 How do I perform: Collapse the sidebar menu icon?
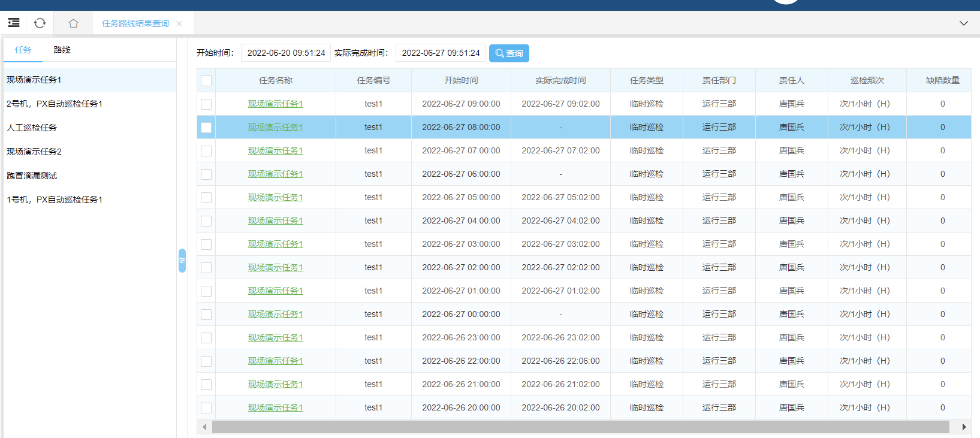point(14,23)
